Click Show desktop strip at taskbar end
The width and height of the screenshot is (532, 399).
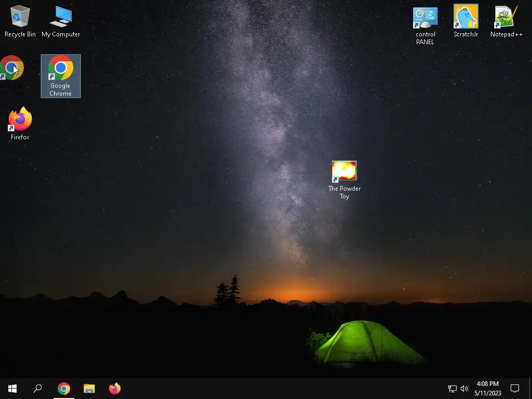530,389
